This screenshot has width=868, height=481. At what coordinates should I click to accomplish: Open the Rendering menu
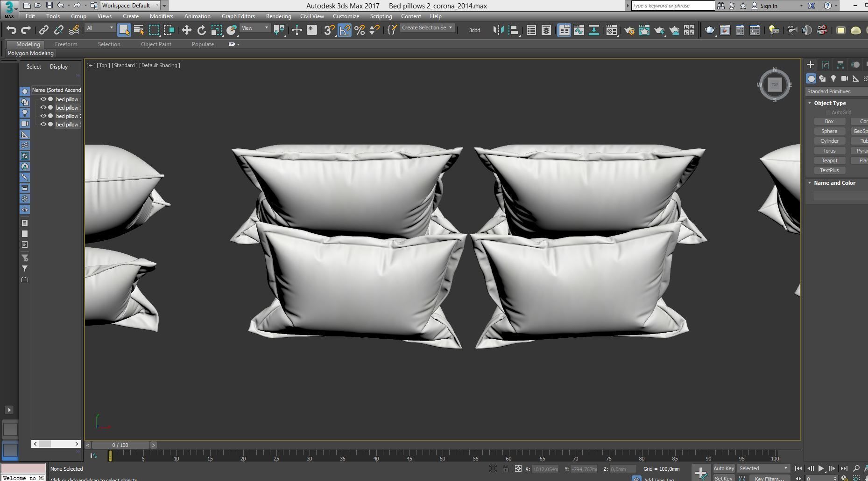(x=278, y=16)
